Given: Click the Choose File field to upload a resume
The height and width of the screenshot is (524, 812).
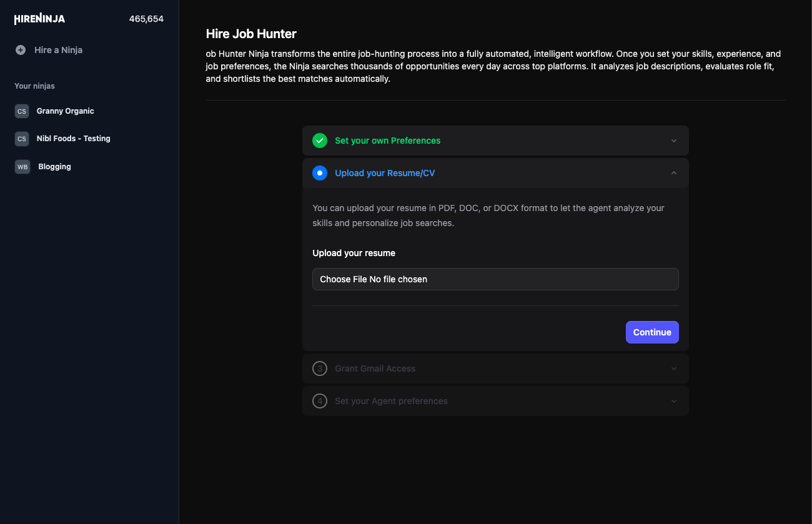Looking at the screenshot, I should coord(495,279).
